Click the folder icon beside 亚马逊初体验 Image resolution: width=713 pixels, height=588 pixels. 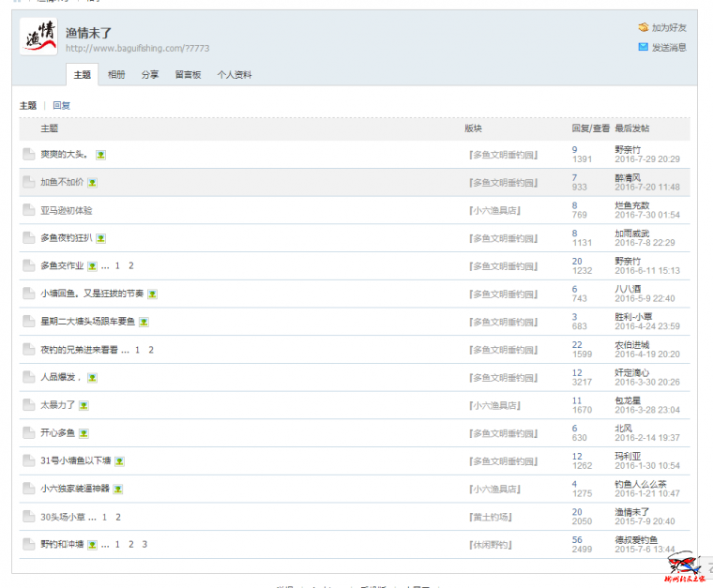tap(29, 210)
